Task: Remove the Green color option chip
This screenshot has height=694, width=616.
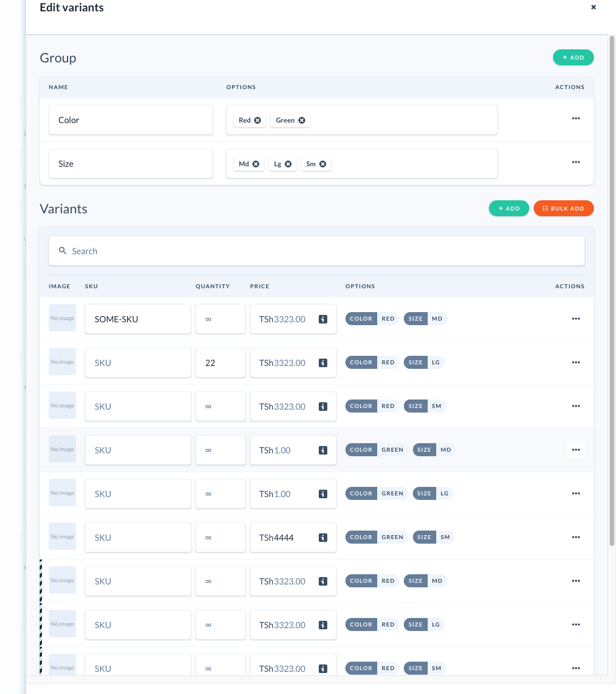Action: pyautogui.click(x=301, y=120)
